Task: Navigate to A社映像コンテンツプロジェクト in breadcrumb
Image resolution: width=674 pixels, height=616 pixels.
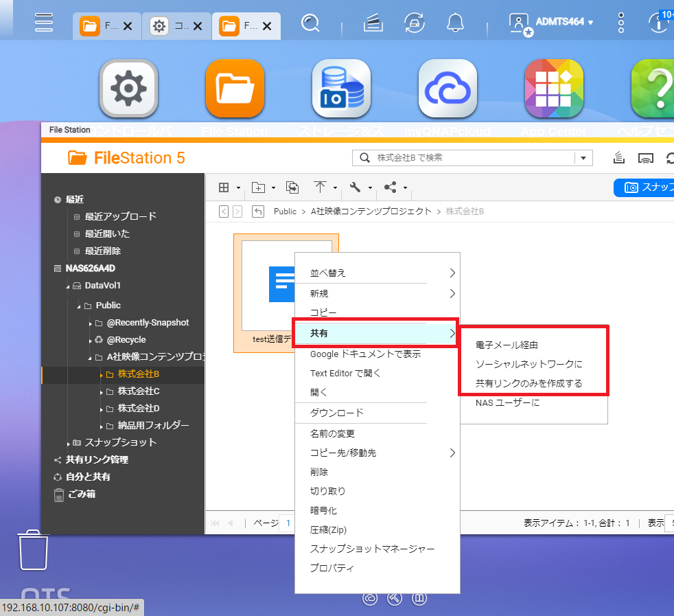Action: [x=371, y=212]
